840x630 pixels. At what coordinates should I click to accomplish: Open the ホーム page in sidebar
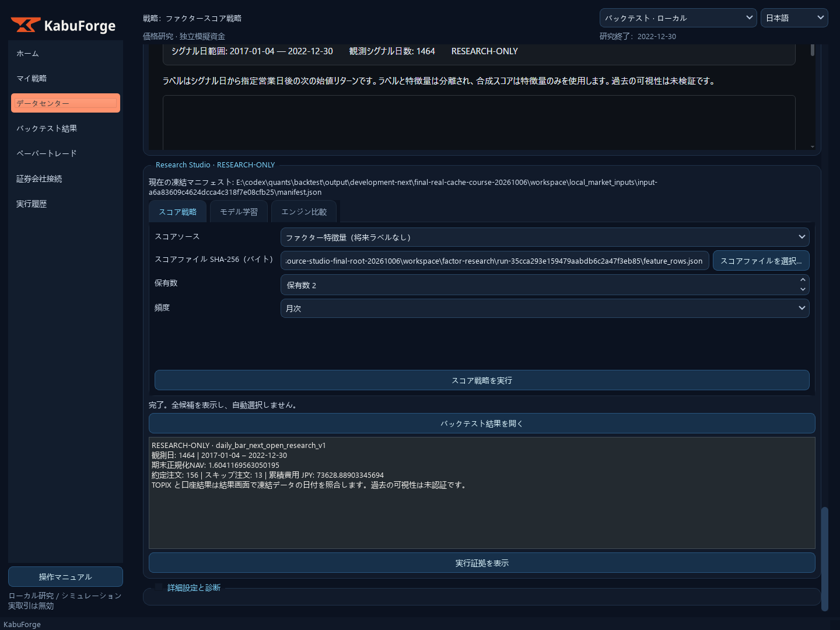click(x=65, y=53)
